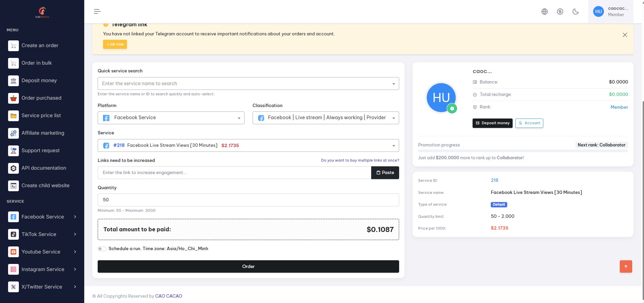The width and height of the screenshot is (644, 303).
Task: Click the Deposit money button in profile card
Action: (492, 123)
